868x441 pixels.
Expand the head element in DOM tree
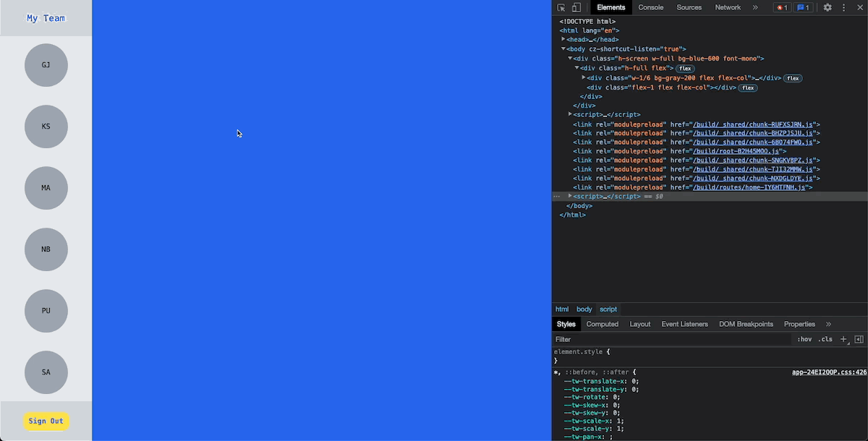[x=563, y=40]
